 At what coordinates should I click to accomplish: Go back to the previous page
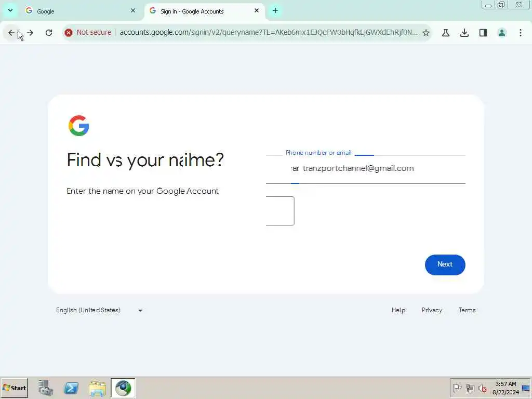pos(11,33)
